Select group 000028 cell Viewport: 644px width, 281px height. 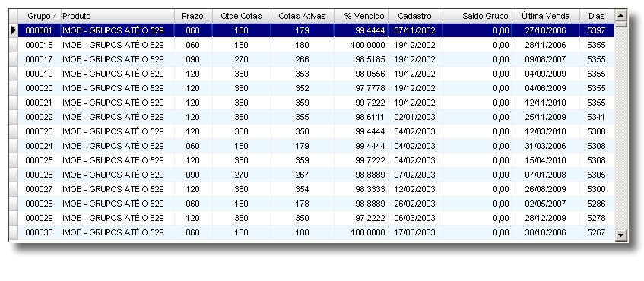pos(40,204)
